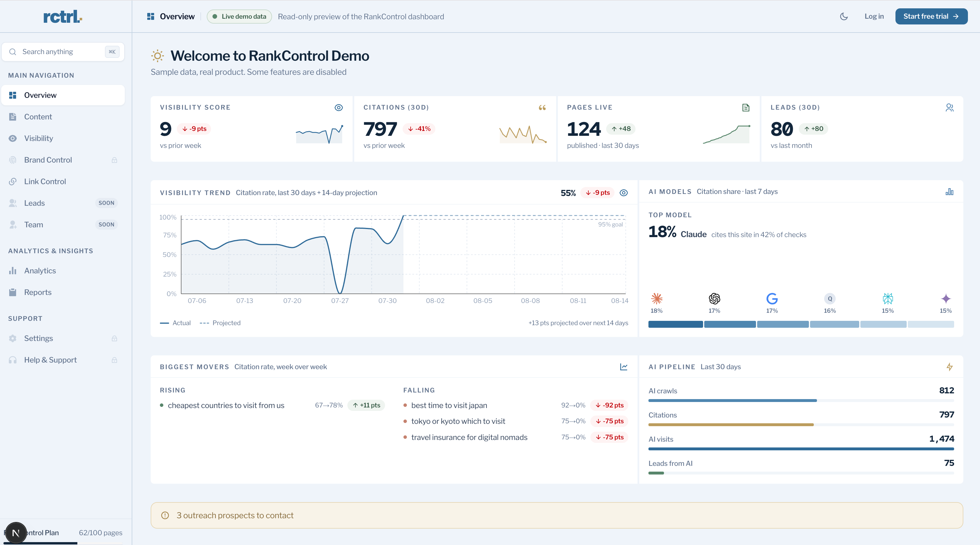Open Overview in the sidebar
This screenshot has height=545, width=980.
tap(63, 95)
